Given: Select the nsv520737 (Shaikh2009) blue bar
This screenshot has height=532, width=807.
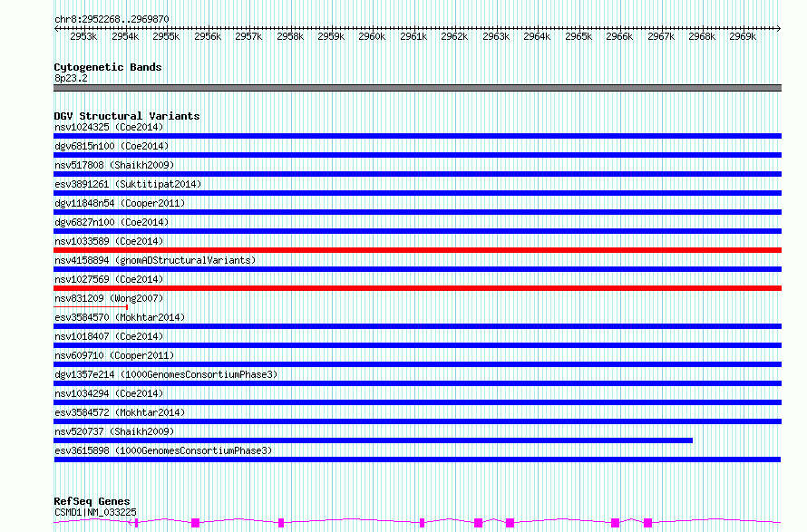Looking at the screenshot, I should tap(374, 440).
